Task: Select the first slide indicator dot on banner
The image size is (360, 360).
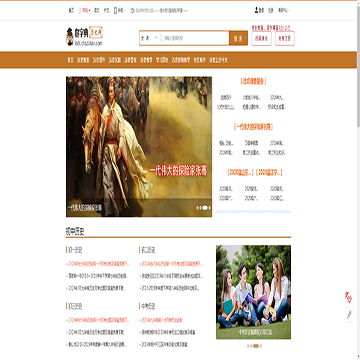Action: 197,208
